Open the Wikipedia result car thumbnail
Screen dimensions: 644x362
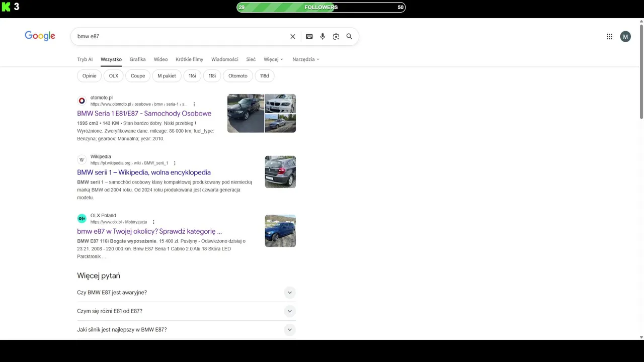[x=280, y=172]
